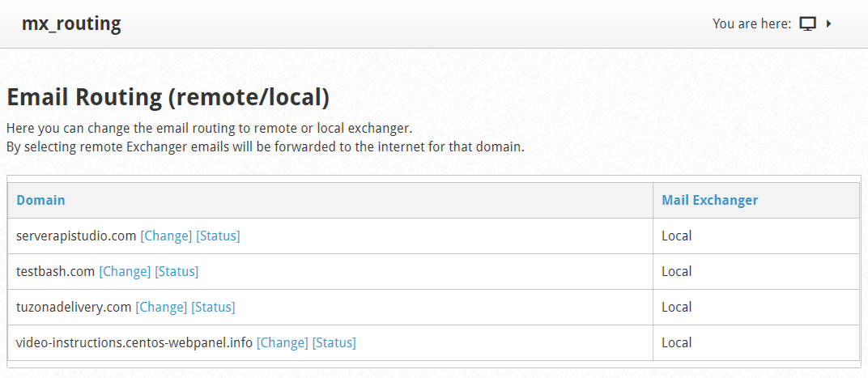Check Status of tuzonadelivery.com
The width and height of the screenshot is (868, 378).
tap(213, 307)
